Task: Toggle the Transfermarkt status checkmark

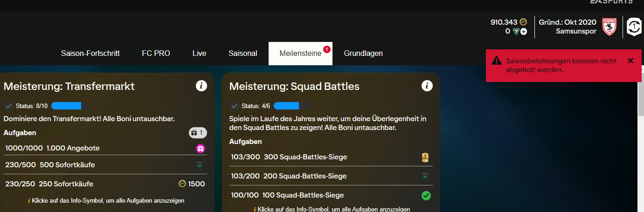Action: tap(8, 106)
